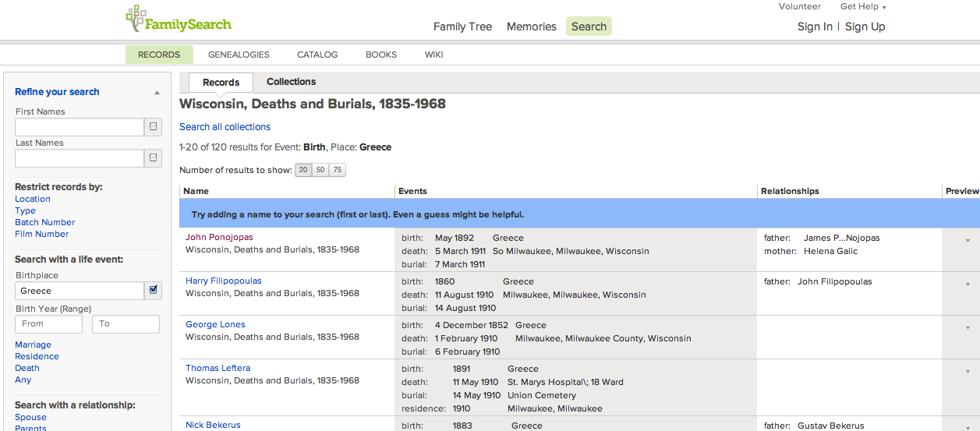Open the FamilySearch logo homepage
Screen dimensions: 980x431
click(x=179, y=19)
